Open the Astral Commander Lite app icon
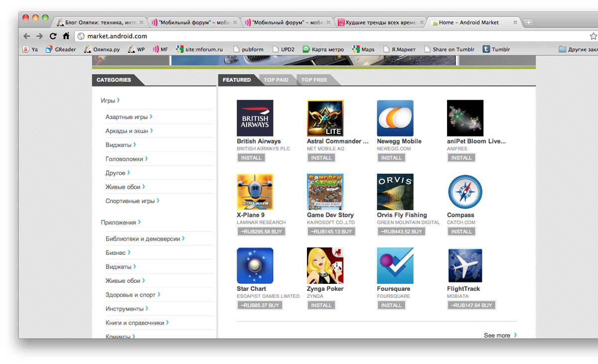 pyautogui.click(x=325, y=118)
